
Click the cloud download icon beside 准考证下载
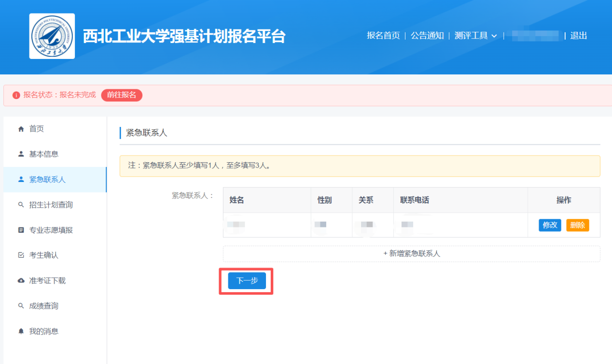(x=21, y=280)
